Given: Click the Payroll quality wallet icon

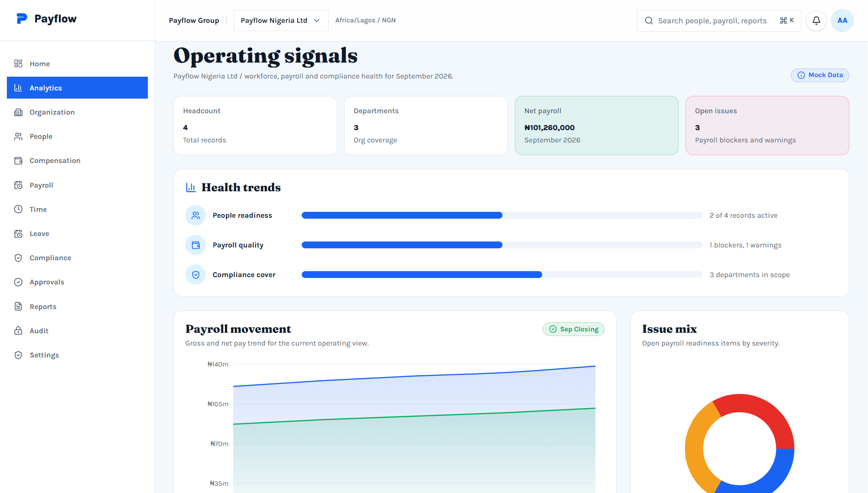Looking at the screenshot, I should pyautogui.click(x=196, y=245).
